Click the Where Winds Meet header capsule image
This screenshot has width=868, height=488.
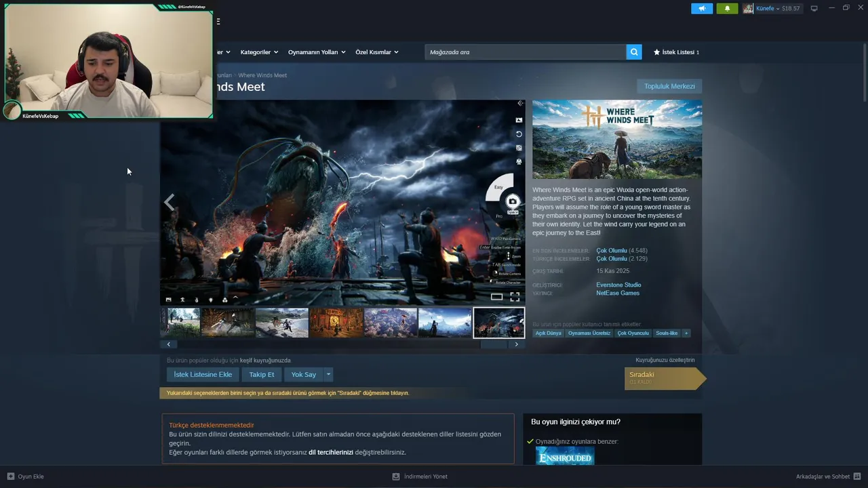pos(617,140)
